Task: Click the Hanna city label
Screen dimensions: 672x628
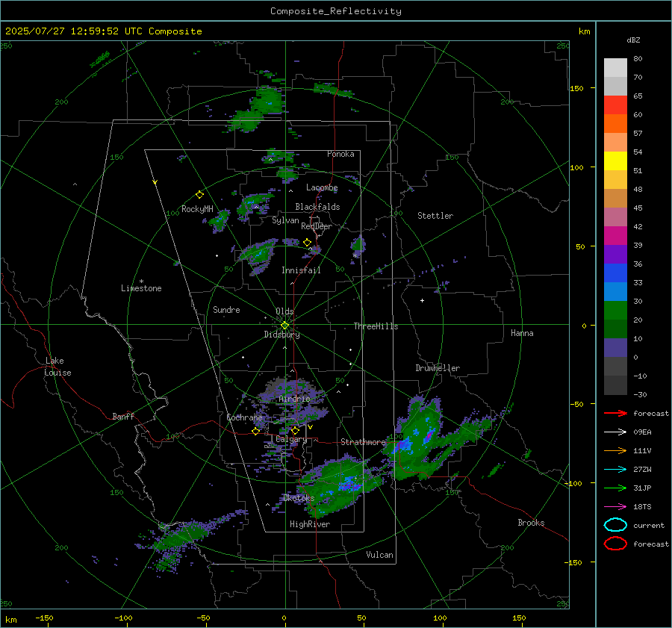Action: 522,333
